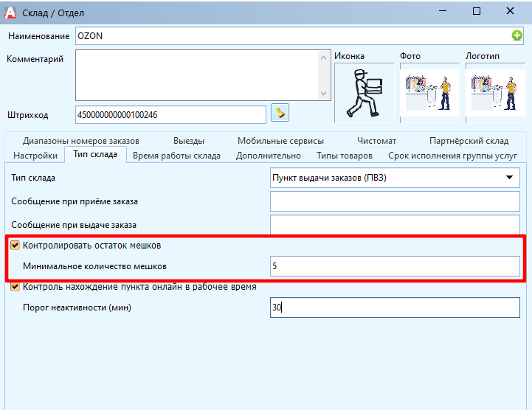Click the Фото thumbnail image
This screenshot has height=410, width=532.
coord(428,93)
